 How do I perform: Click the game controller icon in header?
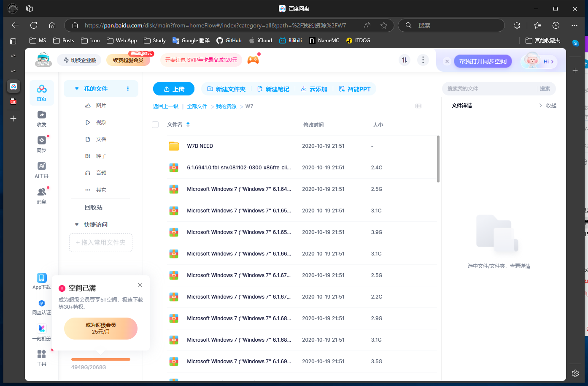pyautogui.click(x=253, y=60)
